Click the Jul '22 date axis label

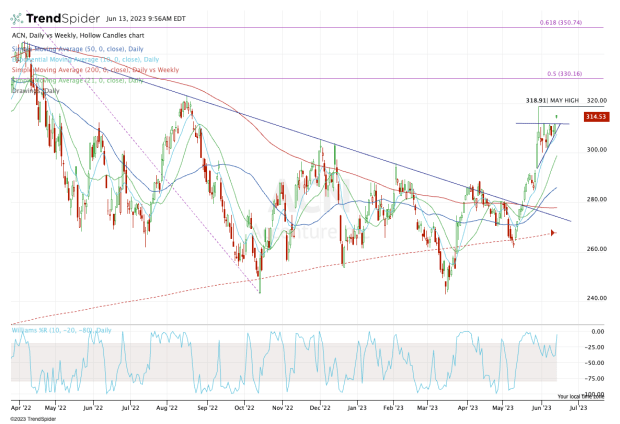130,407
